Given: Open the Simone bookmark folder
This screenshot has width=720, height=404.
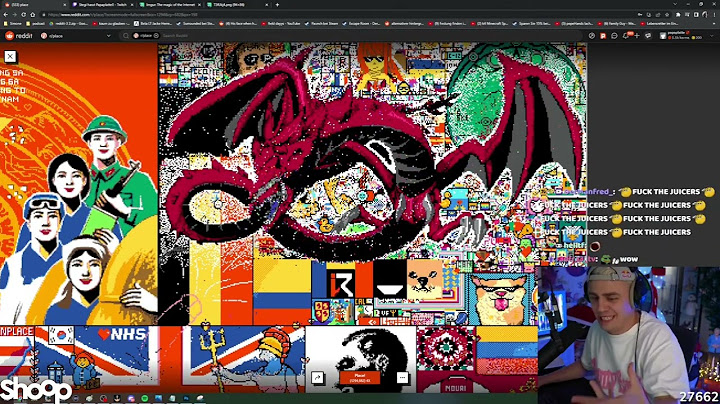Looking at the screenshot, I should pyautogui.click(x=13, y=23).
